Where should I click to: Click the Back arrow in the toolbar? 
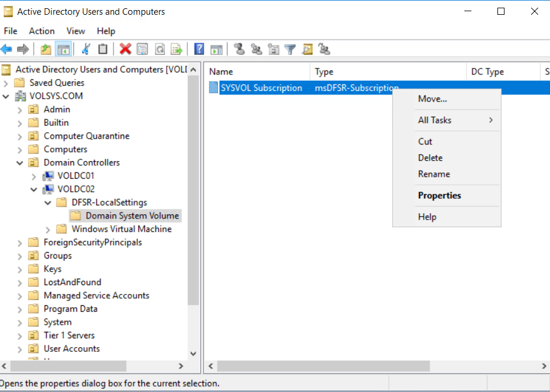click(6, 50)
